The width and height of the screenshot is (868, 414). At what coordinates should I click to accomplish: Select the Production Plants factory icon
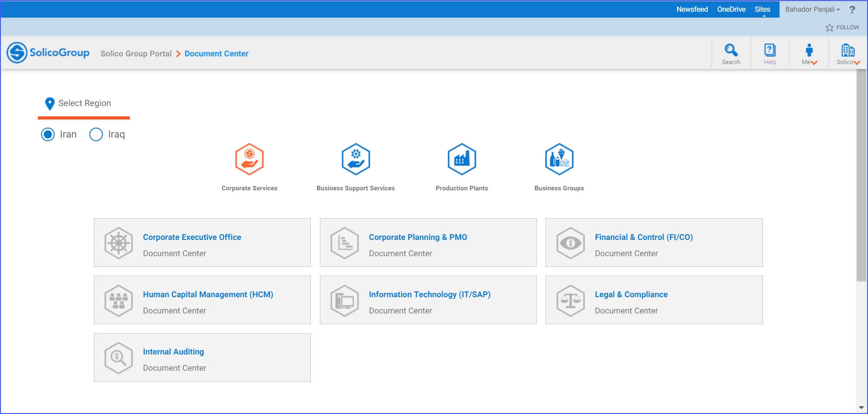tap(462, 159)
